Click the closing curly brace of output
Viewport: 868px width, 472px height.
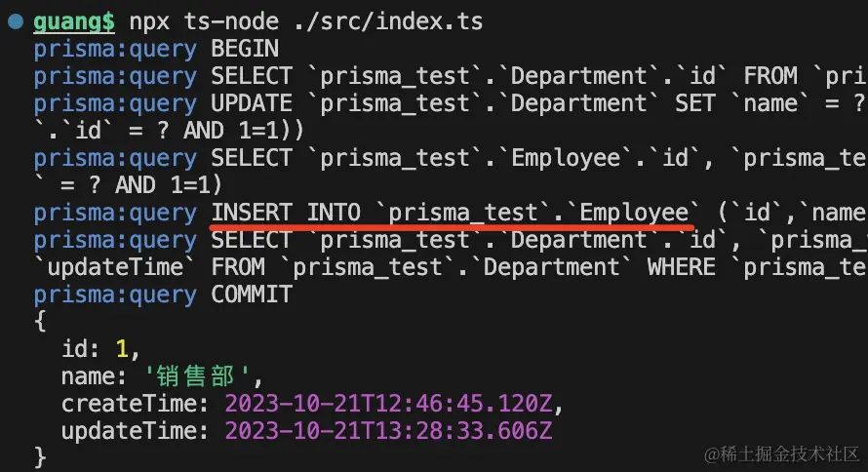(40, 456)
